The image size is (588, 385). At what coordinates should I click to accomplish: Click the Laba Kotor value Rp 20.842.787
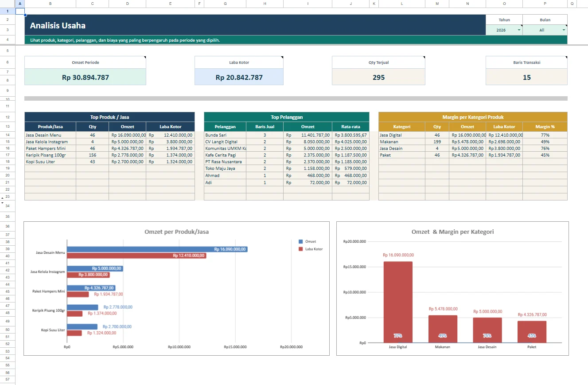[x=239, y=77]
